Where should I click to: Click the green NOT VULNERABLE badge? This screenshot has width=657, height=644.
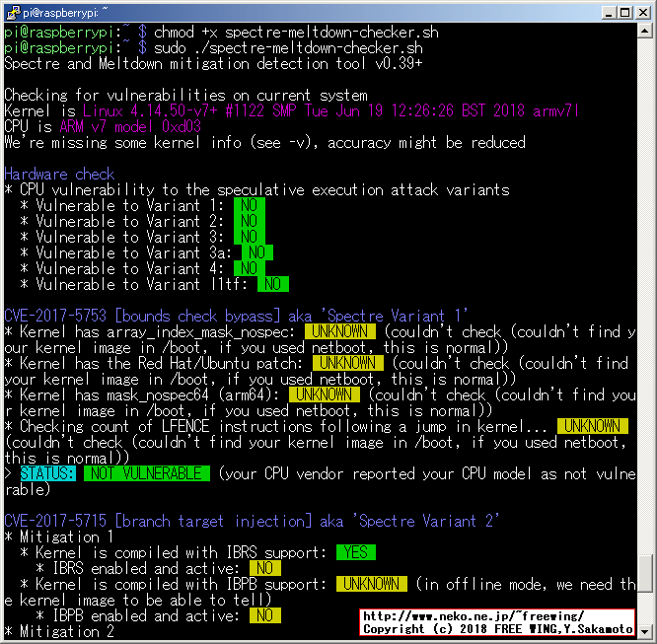coord(147,474)
